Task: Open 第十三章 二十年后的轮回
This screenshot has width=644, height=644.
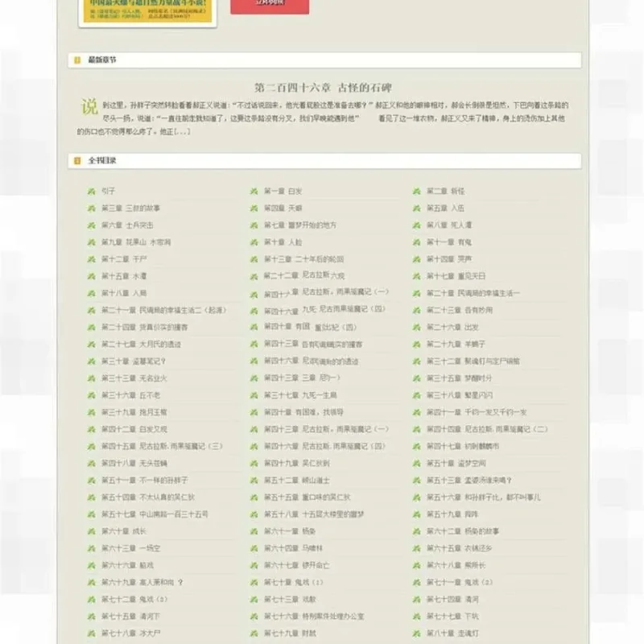Action: click(x=304, y=259)
